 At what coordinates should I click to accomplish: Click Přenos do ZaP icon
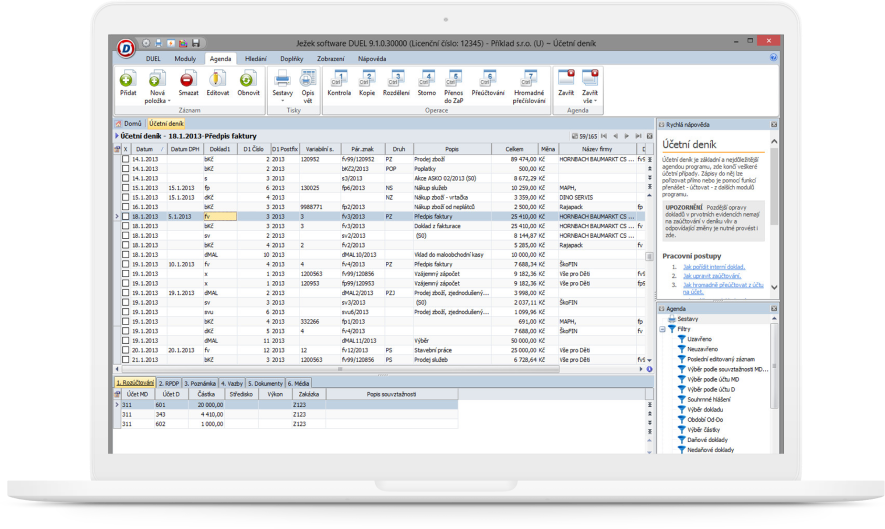point(453,80)
